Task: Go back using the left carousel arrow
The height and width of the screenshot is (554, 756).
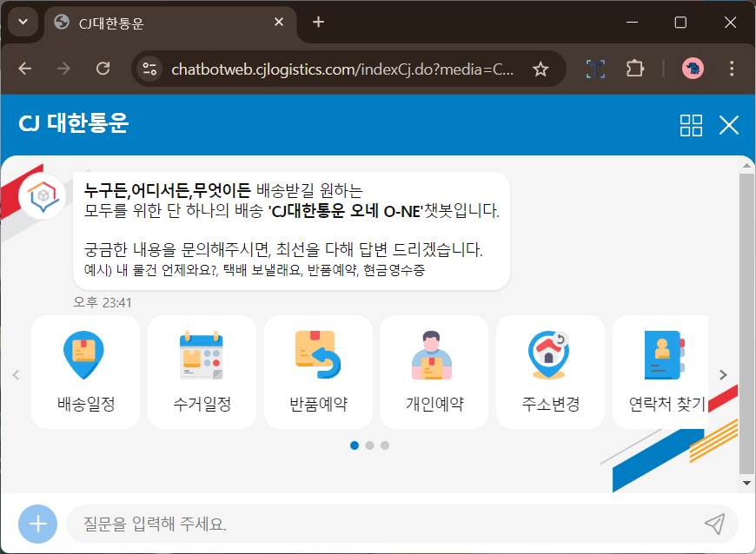Action: point(16,374)
